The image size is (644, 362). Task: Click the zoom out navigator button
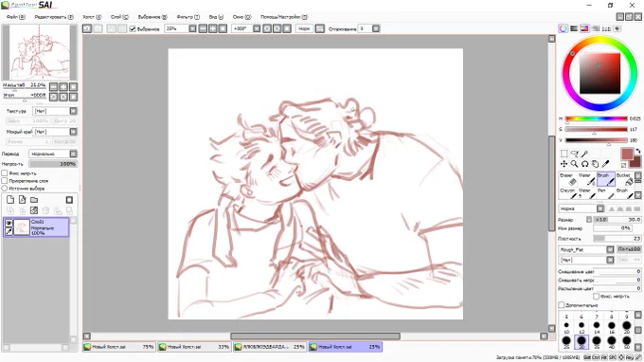pyautogui.click(x=53, y=86)
